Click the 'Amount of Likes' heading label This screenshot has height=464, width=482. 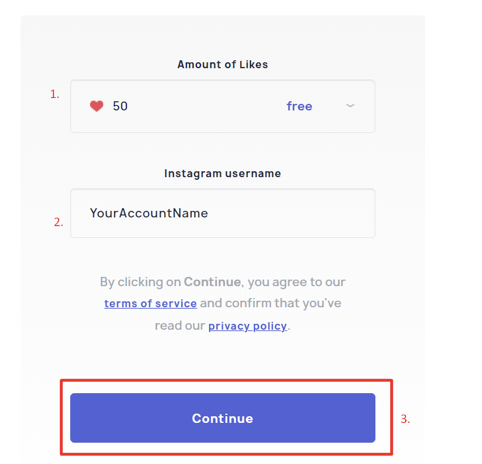coord(223,64)
